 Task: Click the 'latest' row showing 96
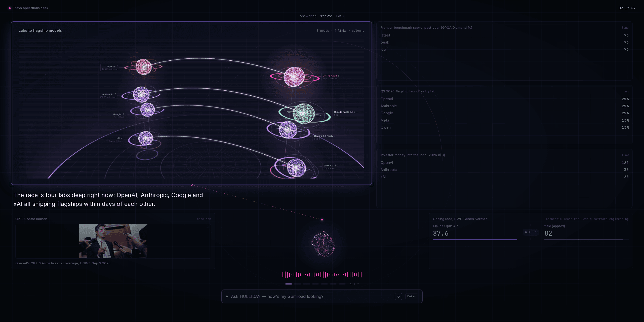[x=504, y=35]
